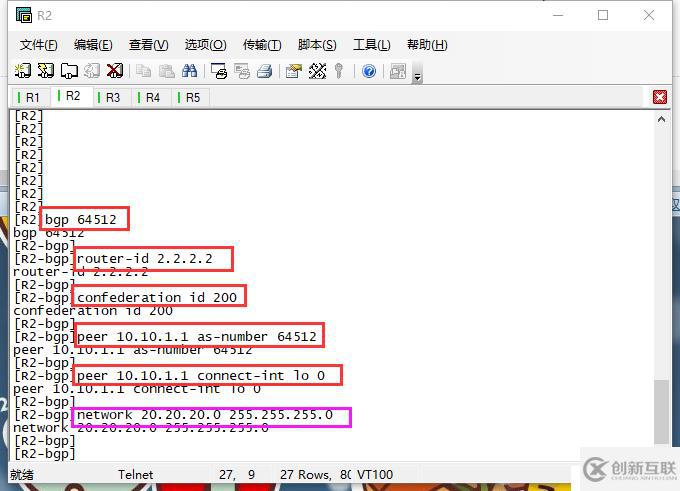The image size is (680, 491).
Task: Click the last grayed toolbar icon
Action: pos(398,71)
